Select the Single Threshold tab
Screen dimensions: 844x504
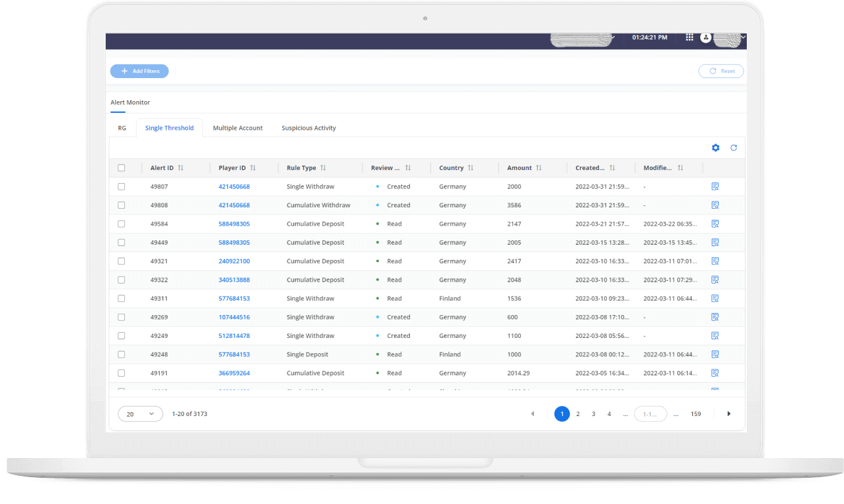click(x=169, y=128)
